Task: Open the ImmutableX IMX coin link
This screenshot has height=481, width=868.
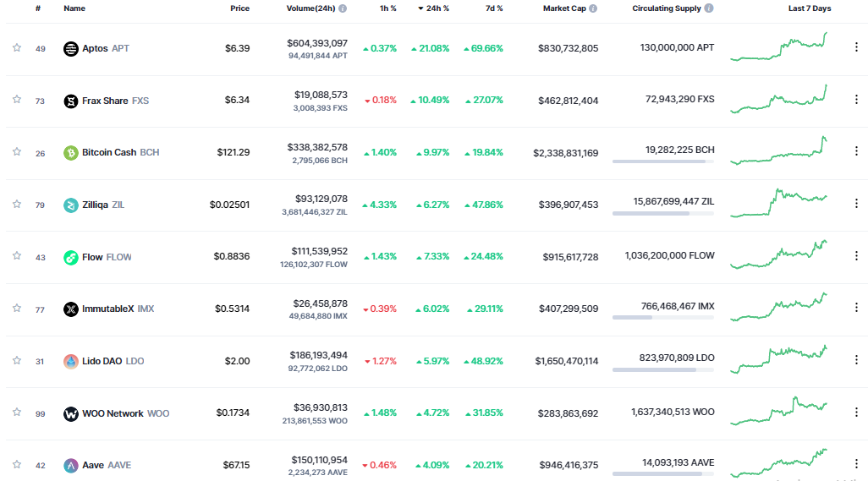Action: pos(118,309)
